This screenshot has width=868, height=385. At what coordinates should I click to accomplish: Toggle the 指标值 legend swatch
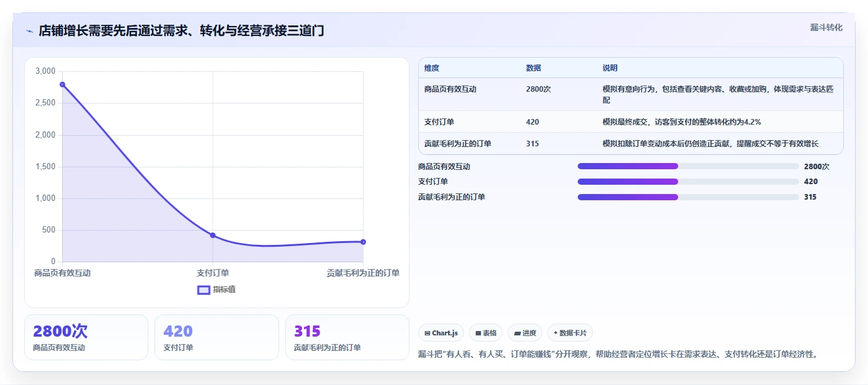pos(204,290)
